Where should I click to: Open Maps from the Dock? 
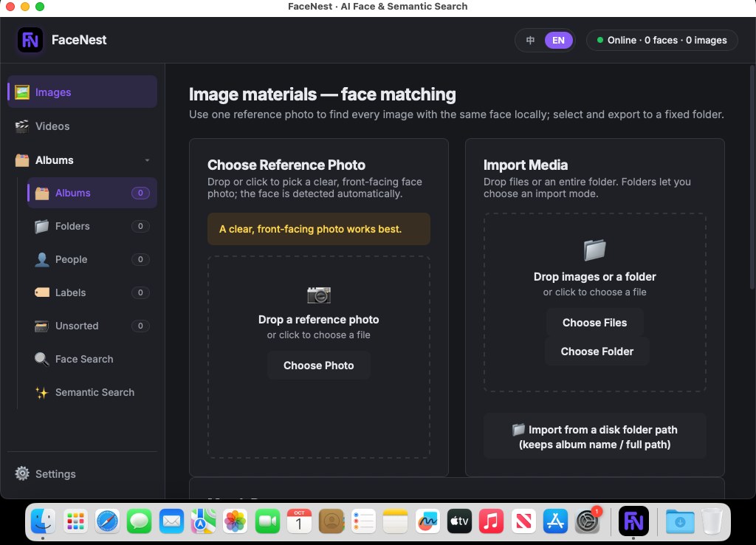tap(204, 521)
